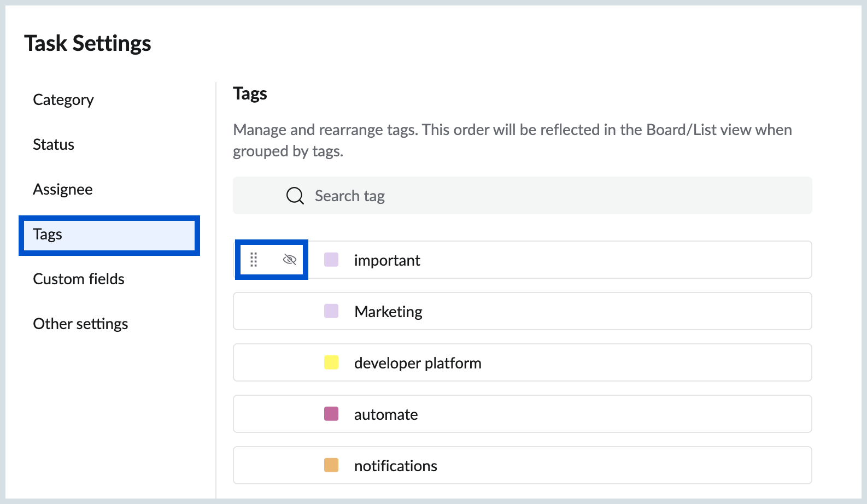The image size is (867, 504).
Task: Open the Category settings section
Action: point(63,99)
